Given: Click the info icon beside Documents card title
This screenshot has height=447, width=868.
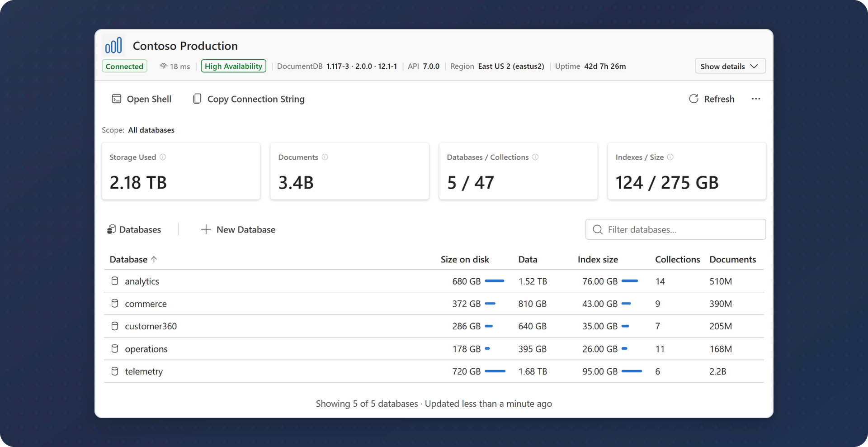Looking at the screenshot, I should pyautogui.click(x=325, y=157).
